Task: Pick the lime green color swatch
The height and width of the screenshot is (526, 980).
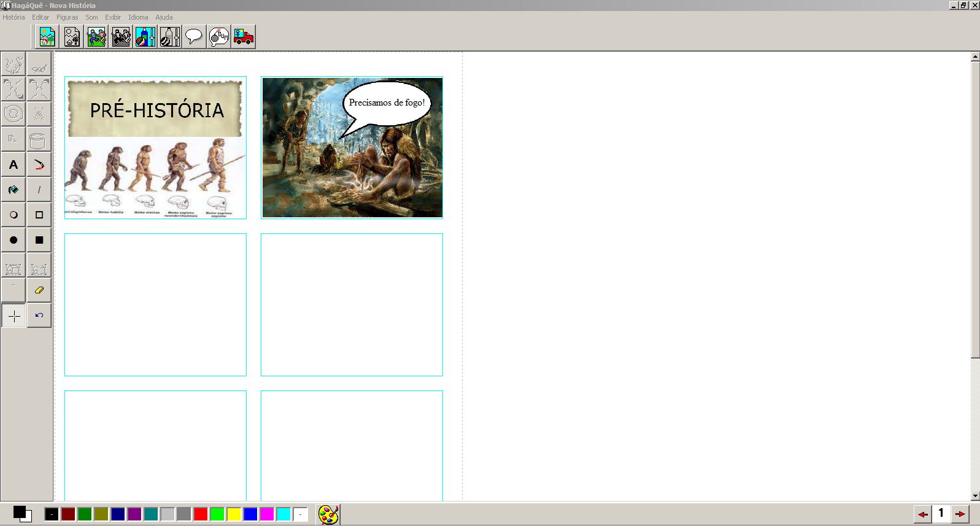Action: tap(217, 514)
